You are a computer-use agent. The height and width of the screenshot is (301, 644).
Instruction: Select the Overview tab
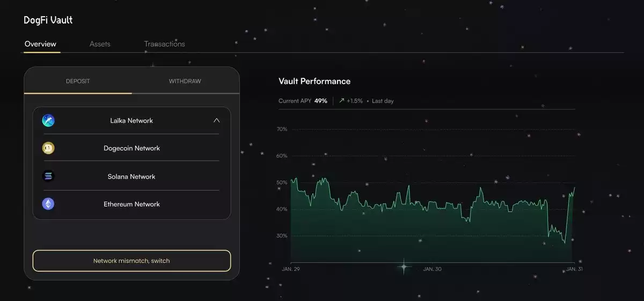point(40,44)
